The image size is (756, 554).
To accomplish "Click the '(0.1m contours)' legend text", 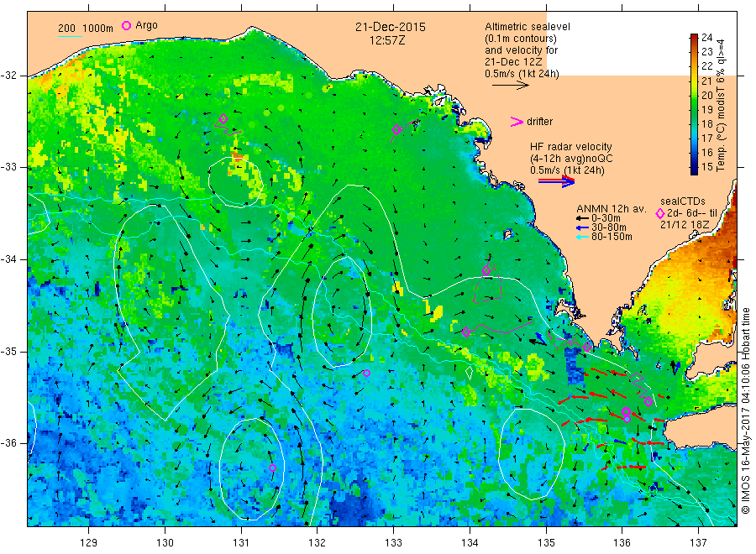I will tap(521, 39).
